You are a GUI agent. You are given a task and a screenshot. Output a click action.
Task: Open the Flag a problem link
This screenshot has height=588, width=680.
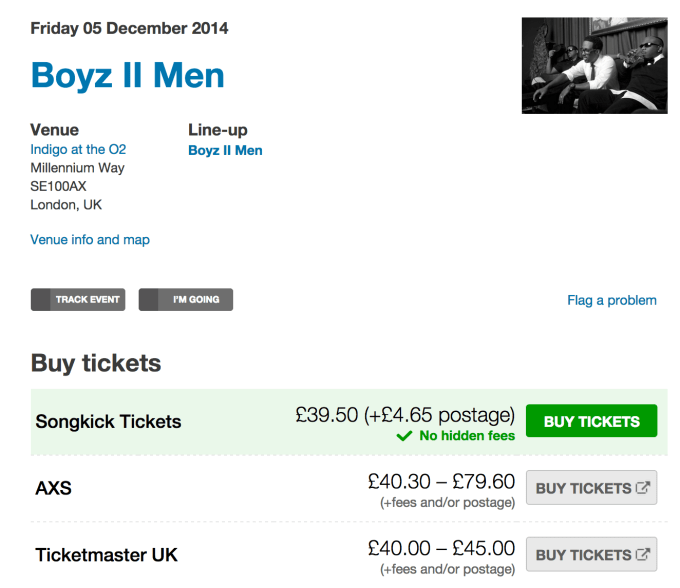pos(612,300)
